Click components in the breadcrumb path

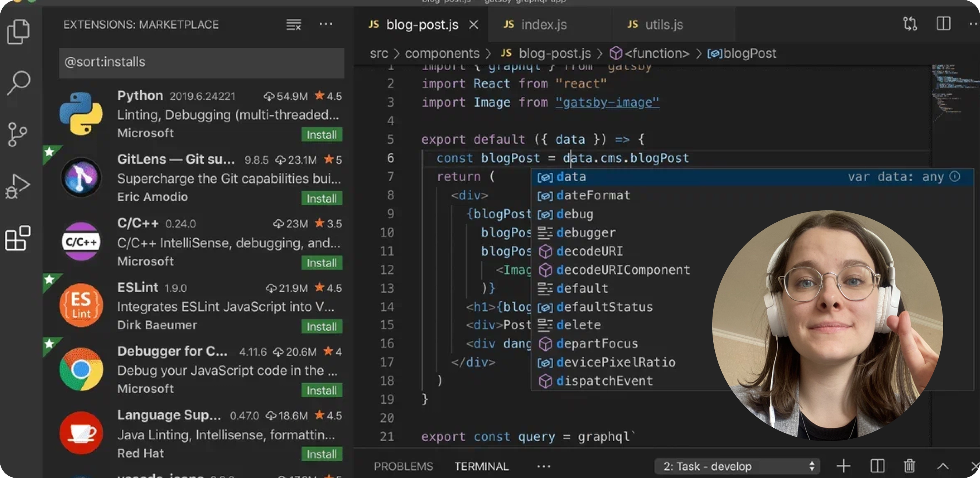tap(442, 53)
